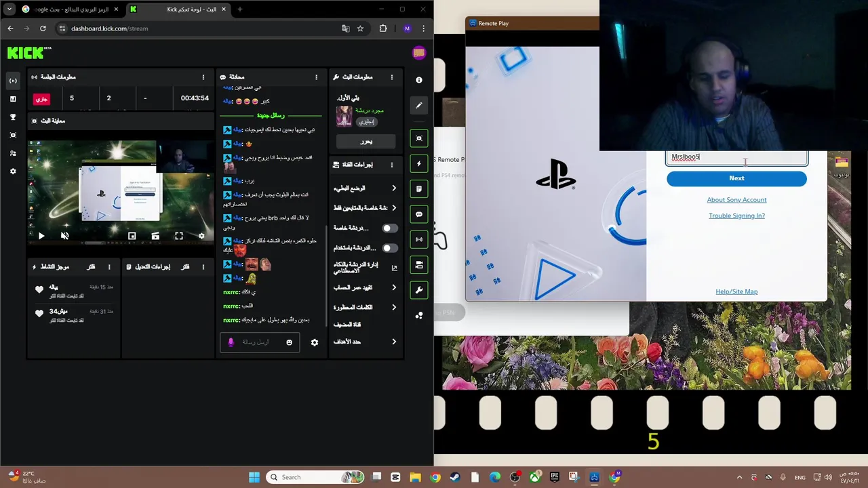Toggle fullscreen on stream preview
The image size is (868, 488).
click(x=179, y=236)
